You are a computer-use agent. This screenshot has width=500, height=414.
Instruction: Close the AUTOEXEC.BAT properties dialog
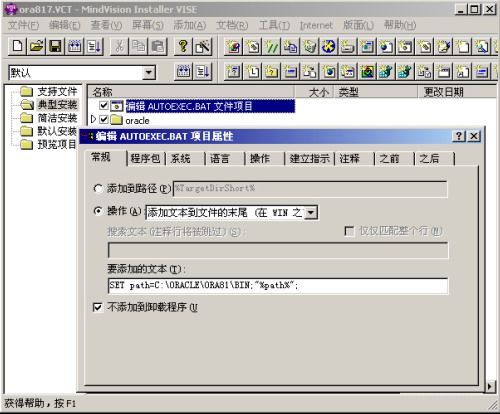coord(474,136)
